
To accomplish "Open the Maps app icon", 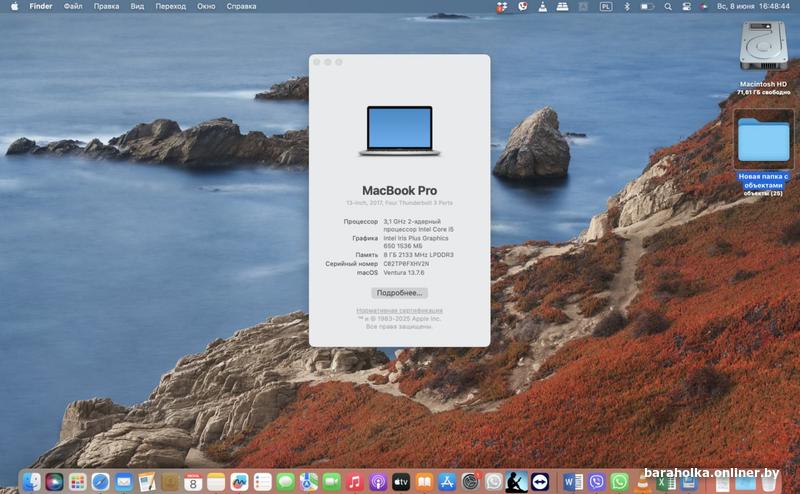I will coord(308,482).
